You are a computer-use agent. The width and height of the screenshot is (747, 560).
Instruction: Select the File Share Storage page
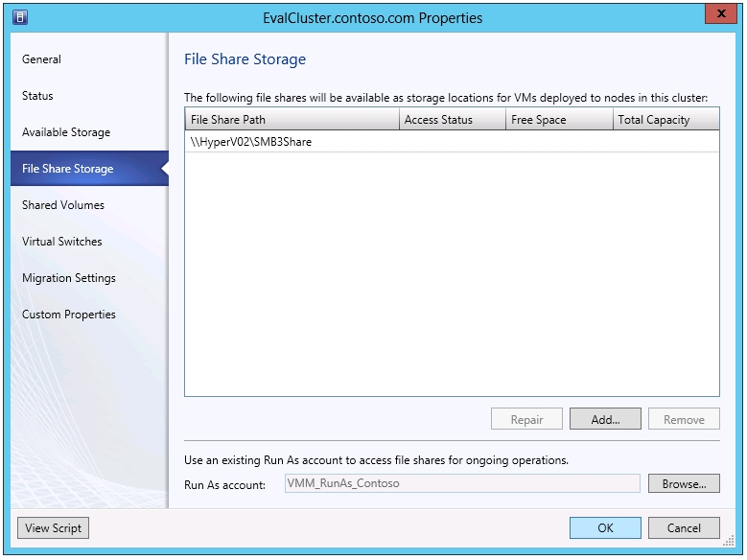67,169
